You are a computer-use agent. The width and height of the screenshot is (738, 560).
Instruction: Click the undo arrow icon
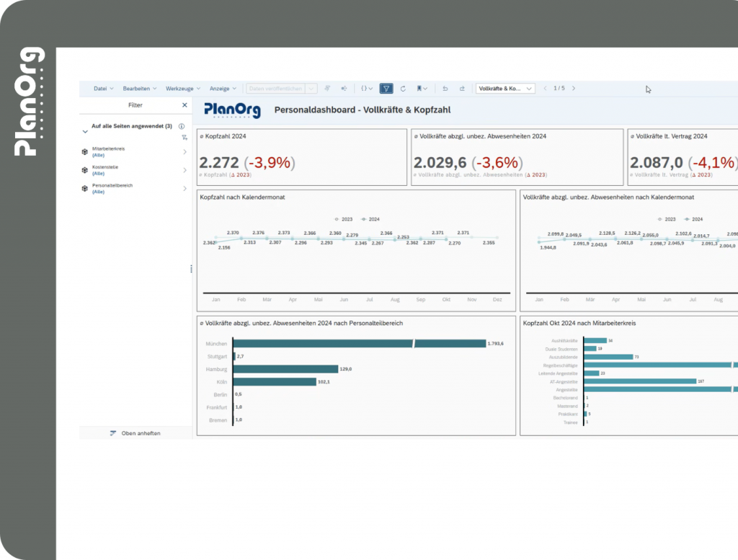click(445, 89)
